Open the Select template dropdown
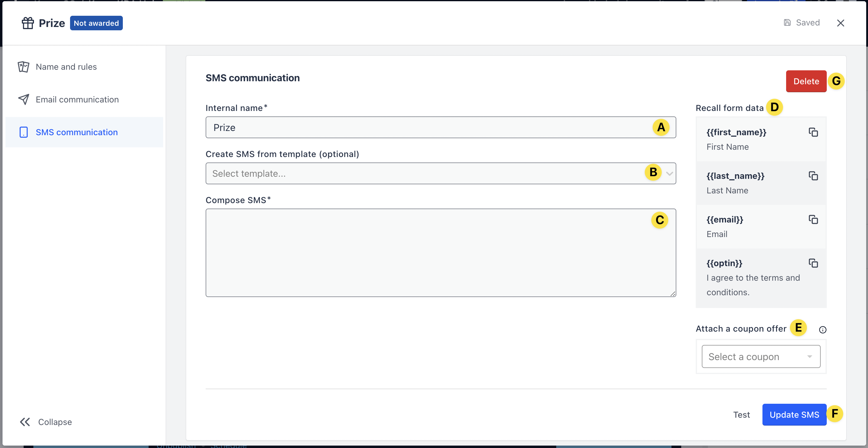 (441, 173)
